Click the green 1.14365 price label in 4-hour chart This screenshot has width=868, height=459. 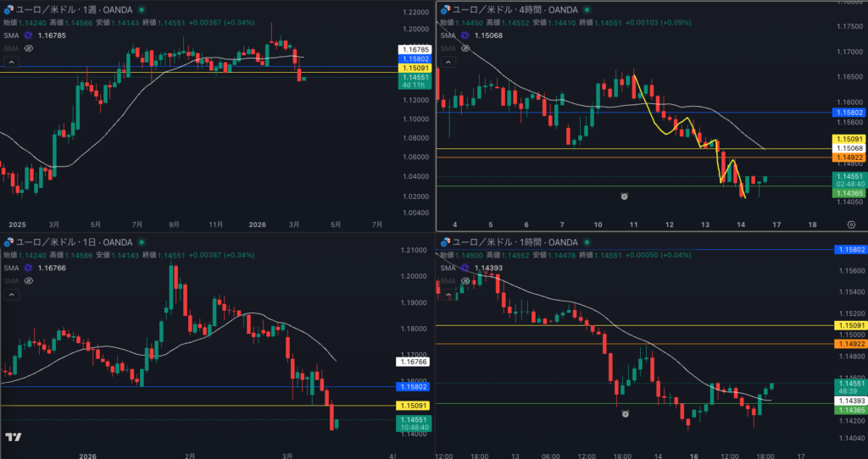tap(849, 194)
